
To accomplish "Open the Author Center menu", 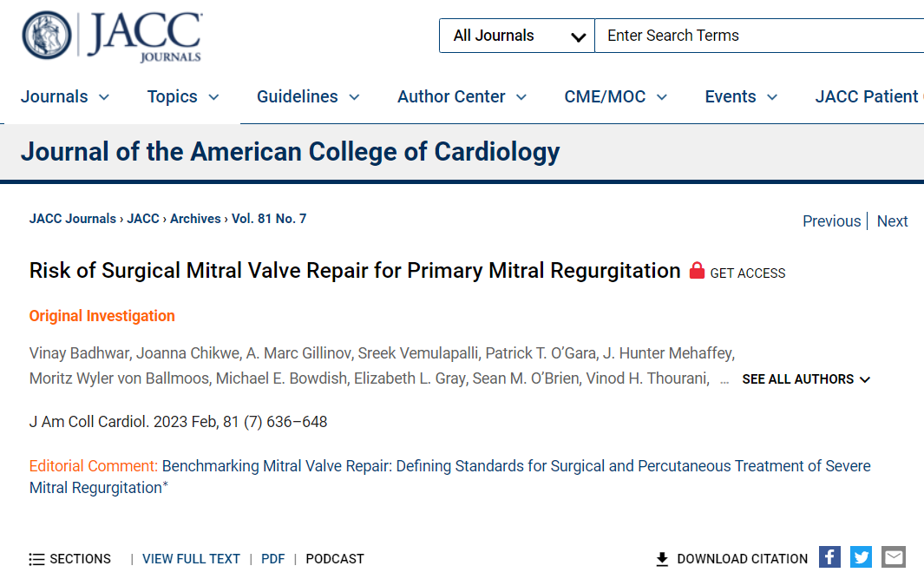I will coord(462,96).
